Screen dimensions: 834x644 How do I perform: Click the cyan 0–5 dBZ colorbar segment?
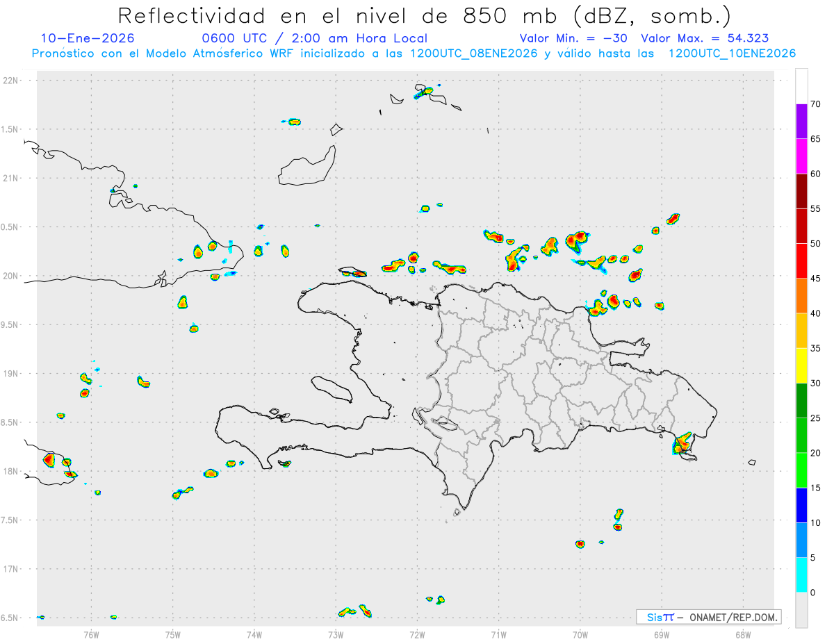[801, 575]
